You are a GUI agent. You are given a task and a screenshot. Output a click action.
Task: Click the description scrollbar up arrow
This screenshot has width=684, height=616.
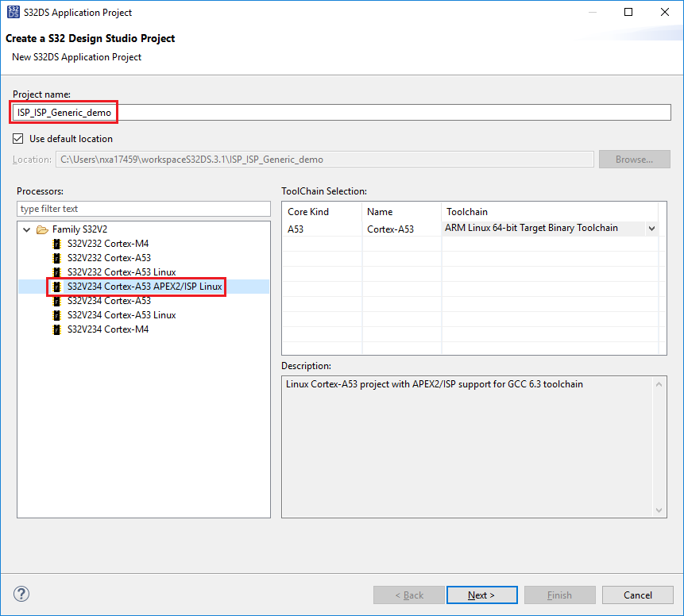[x=659, y=384]
